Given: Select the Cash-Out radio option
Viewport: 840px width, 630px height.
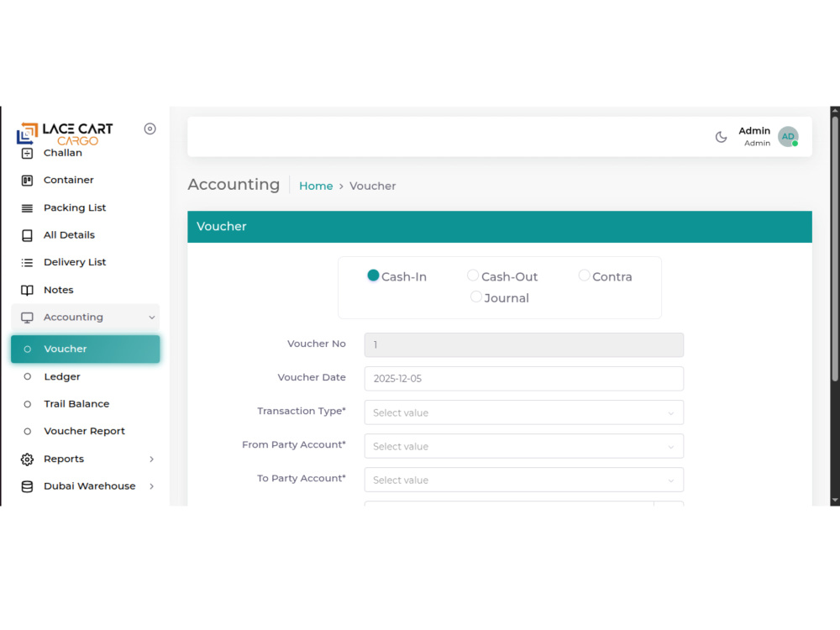Looking at the screenshot, I should coord(473,276).
